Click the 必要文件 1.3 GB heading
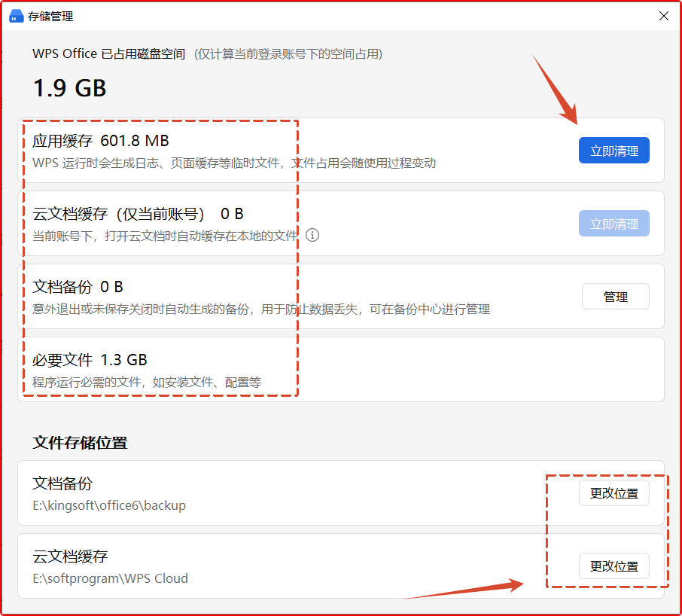This screenshot has width=682, height=616. tap(90, 360)
